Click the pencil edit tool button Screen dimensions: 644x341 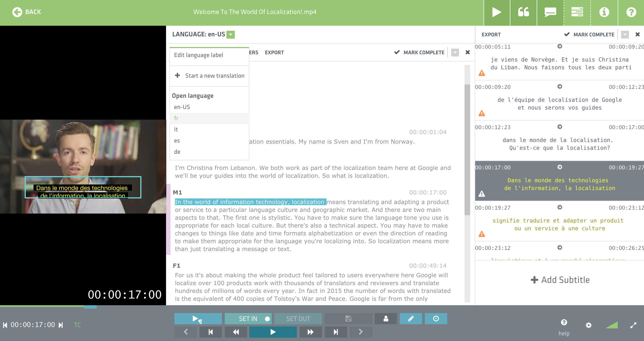point(411,319)
